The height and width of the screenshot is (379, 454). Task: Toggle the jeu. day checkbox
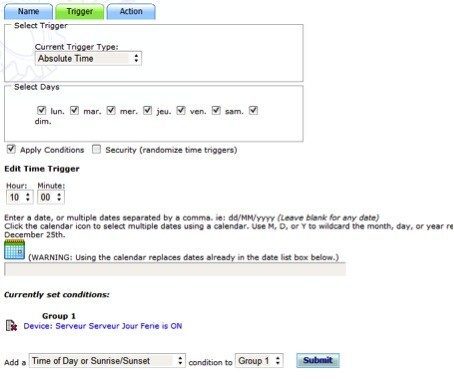147,110
